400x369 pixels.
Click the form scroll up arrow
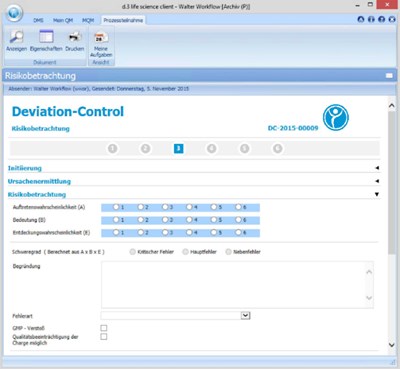(392, 105)
